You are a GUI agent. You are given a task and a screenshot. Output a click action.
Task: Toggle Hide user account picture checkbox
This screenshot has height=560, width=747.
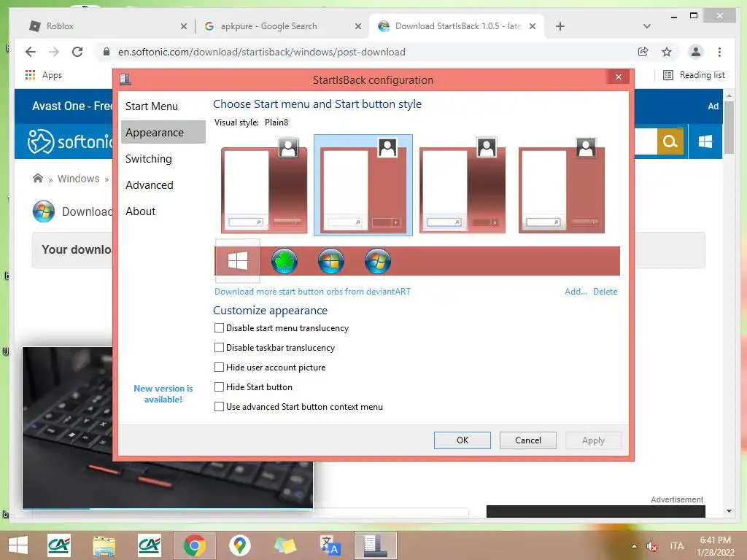pos(219,367)
